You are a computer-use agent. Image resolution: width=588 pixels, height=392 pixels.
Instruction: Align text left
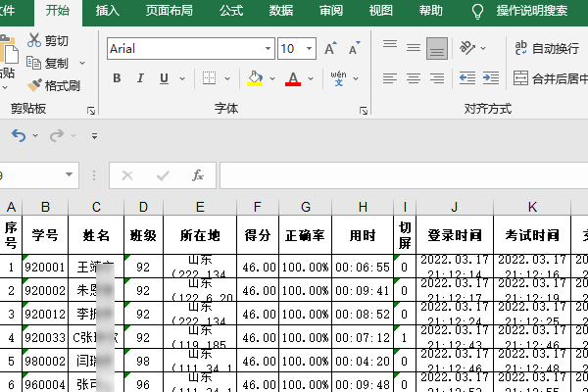[x=390, y=78]
